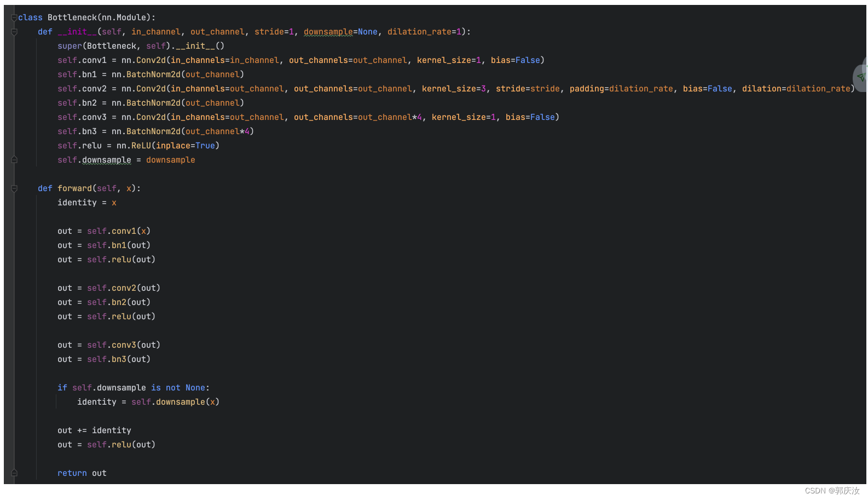Click the 'identity = x' line
Image resolution: width=868 pixels, height=500 pixels.
pyautogui.click(x=87, y=203)
